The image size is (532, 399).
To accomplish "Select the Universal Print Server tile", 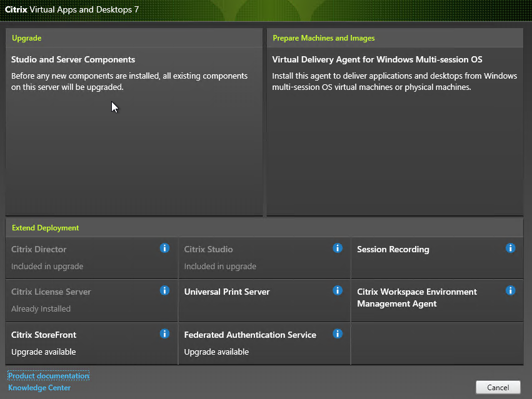I will (264, 301).
